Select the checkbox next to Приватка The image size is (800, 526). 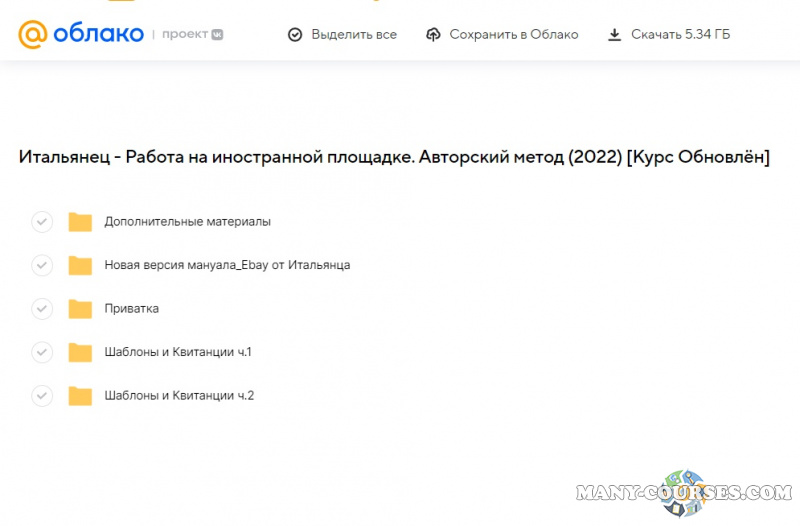pyautogui.click(x=42, y=309)
